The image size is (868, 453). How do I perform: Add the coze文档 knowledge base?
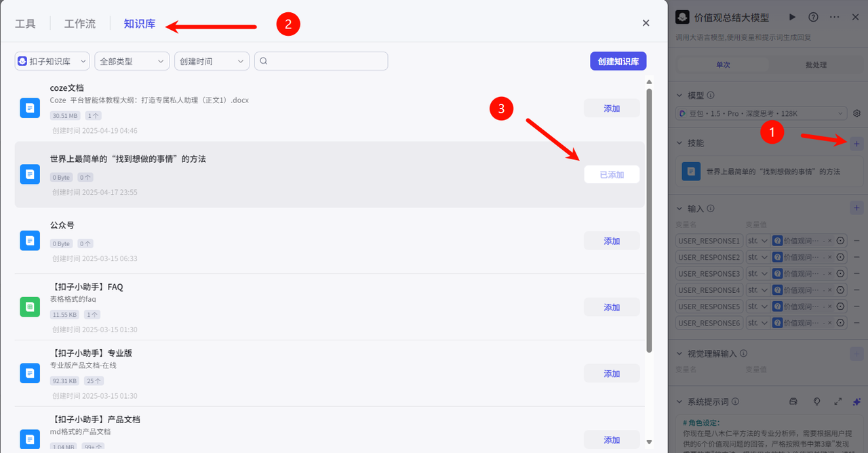click(x=612, y=109)
